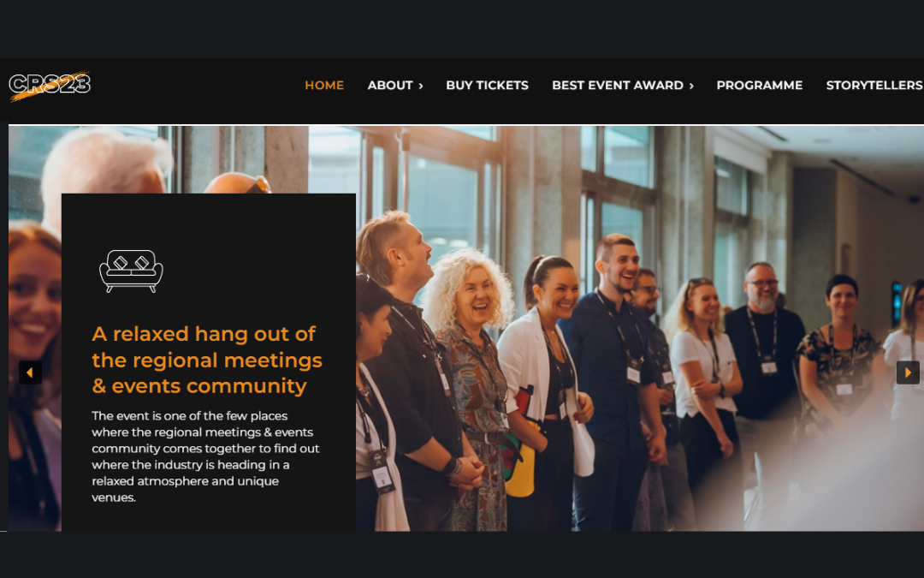
Task: Expand the ABOUT submenu chevron
Action: coord(421,86)
